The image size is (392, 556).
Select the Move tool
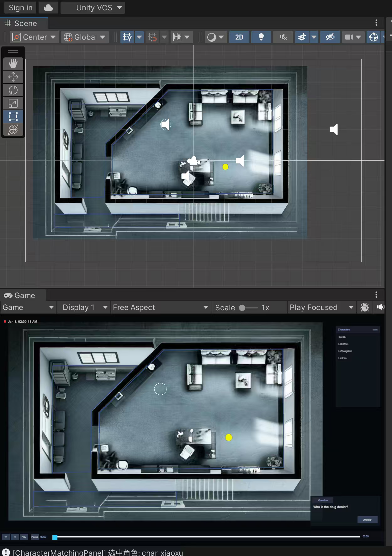point(13,77)
